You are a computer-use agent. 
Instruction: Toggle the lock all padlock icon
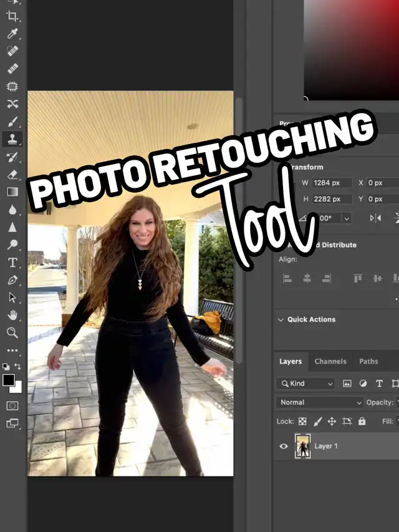coord(362,422)
